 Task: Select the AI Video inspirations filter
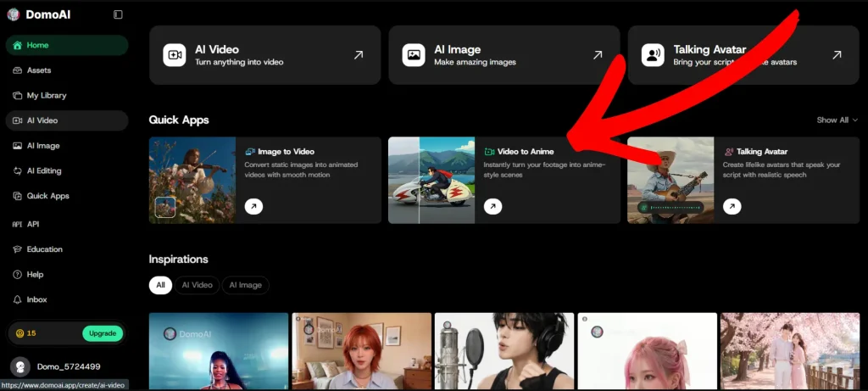tap(197, 285)
